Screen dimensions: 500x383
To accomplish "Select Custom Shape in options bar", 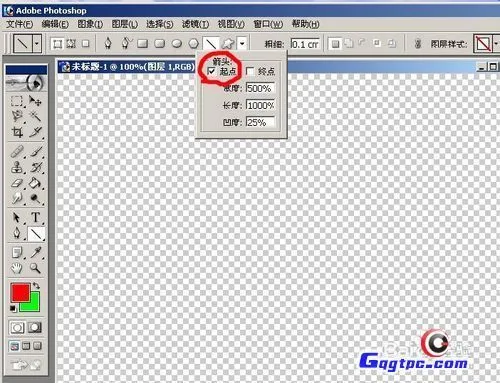I will pyautogui.click(x=228, y=44).
